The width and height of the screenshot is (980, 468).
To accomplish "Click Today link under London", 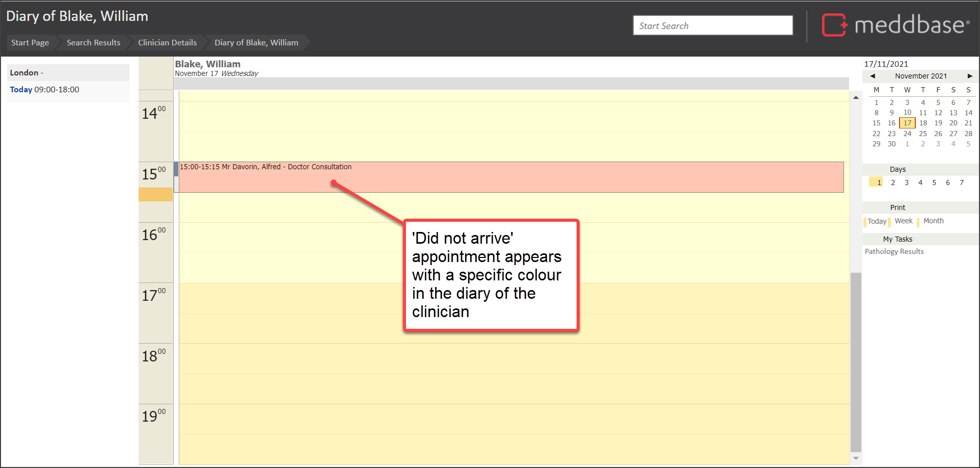I will point(21,90).
